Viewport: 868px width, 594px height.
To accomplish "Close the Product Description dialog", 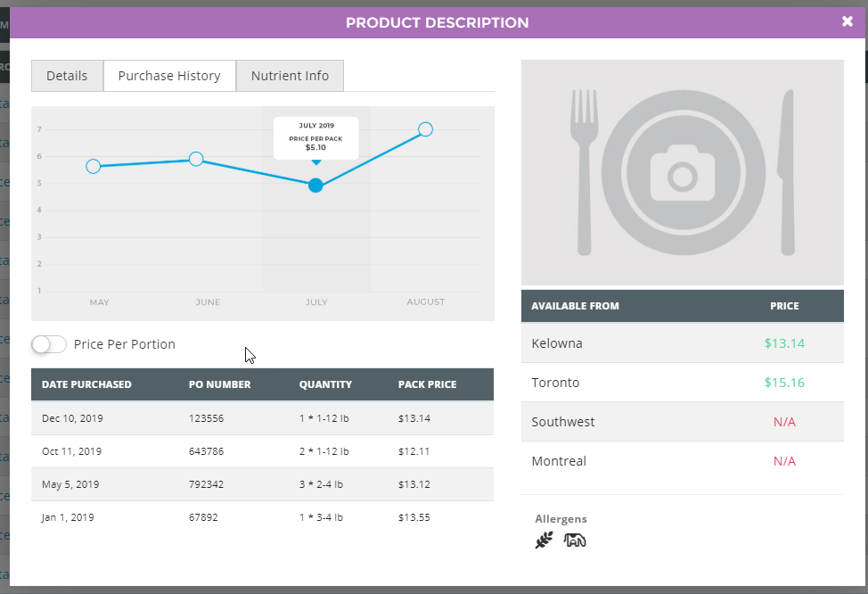I will point(847,21).
